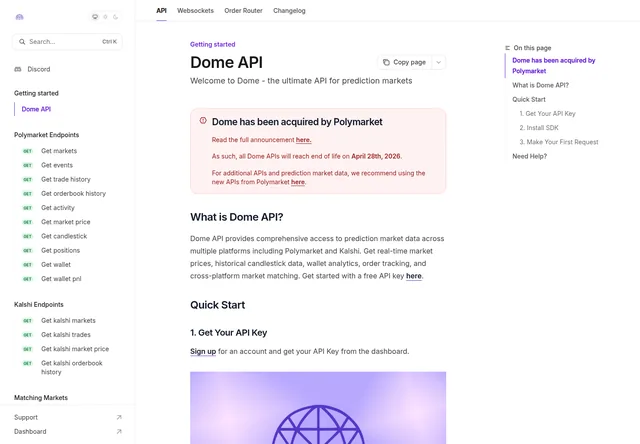This screenshot has height=444, width=640.
Task: Open Get wallet pnl endpoint
Action: 61,279
